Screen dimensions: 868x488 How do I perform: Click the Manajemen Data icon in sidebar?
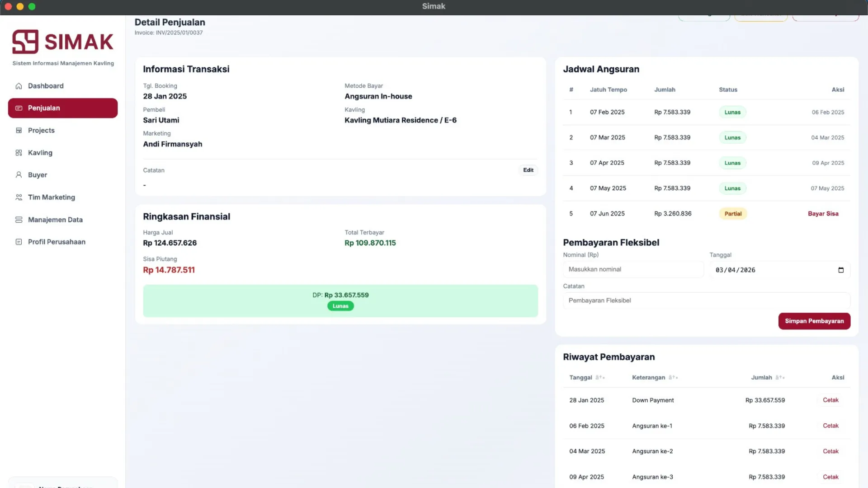pyautogui.click(x=19, y=220)
